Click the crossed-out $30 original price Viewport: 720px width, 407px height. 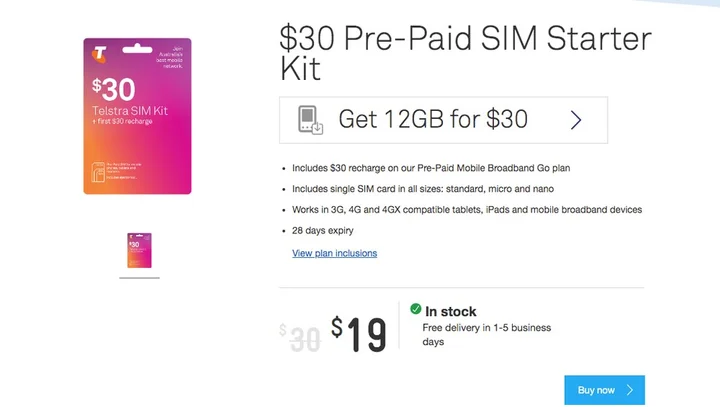(x=299, y=337)
